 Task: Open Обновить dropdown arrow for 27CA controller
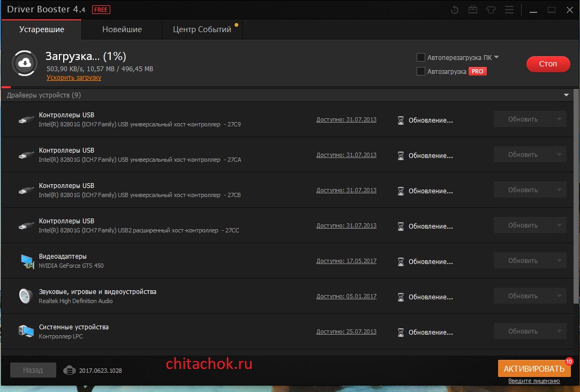559,155
